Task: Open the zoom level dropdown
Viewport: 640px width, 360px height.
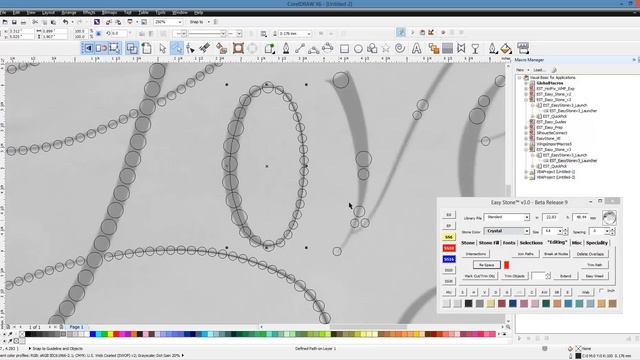Action: (180, 22)
